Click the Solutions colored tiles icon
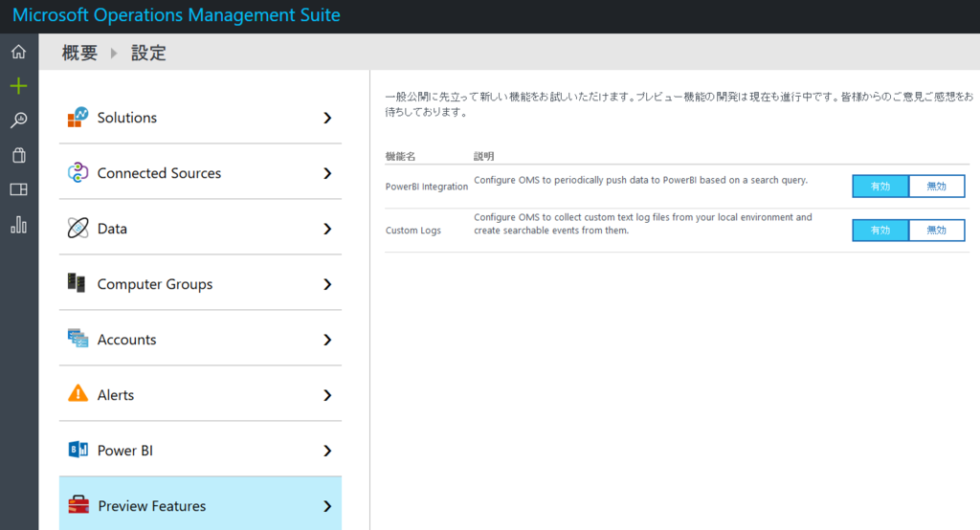Image resolution: width=980 pixels, height=530 pixels. pyautogui.click(x=78, y=118)
